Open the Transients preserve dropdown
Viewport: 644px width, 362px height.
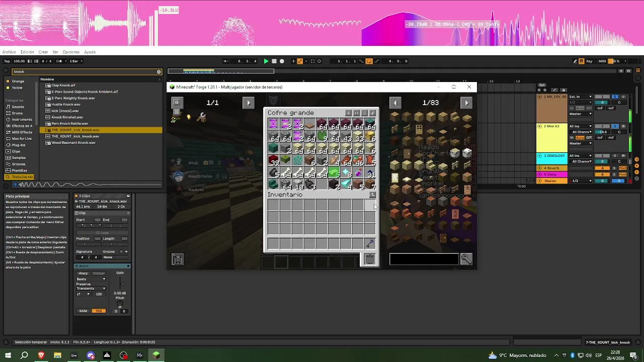(91, 289)
